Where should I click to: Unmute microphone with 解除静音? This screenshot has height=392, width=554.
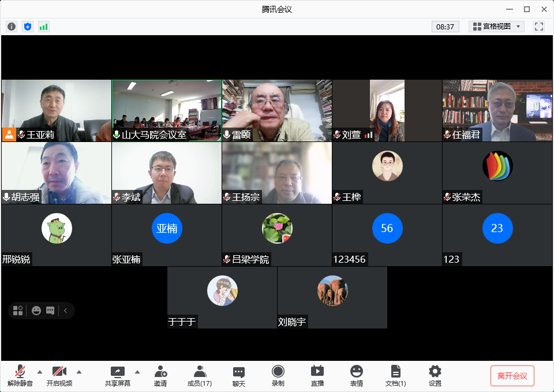[x=20, y=375]
